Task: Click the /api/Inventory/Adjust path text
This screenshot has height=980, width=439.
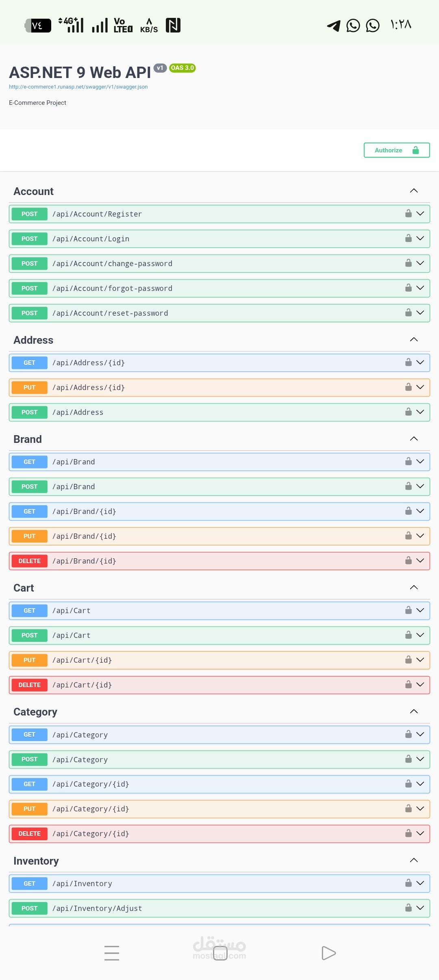Action: [97, 908]
